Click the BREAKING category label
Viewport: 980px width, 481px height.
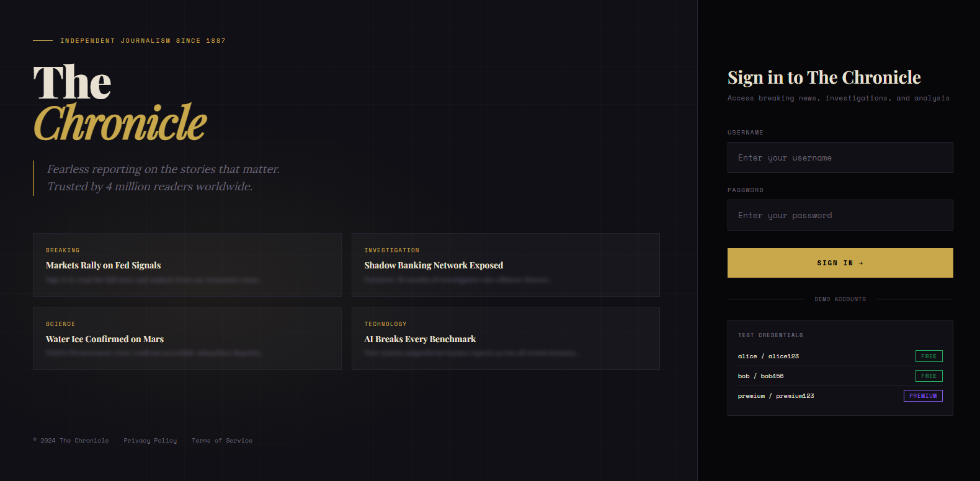pyautogui.click(x=63, y=250)
